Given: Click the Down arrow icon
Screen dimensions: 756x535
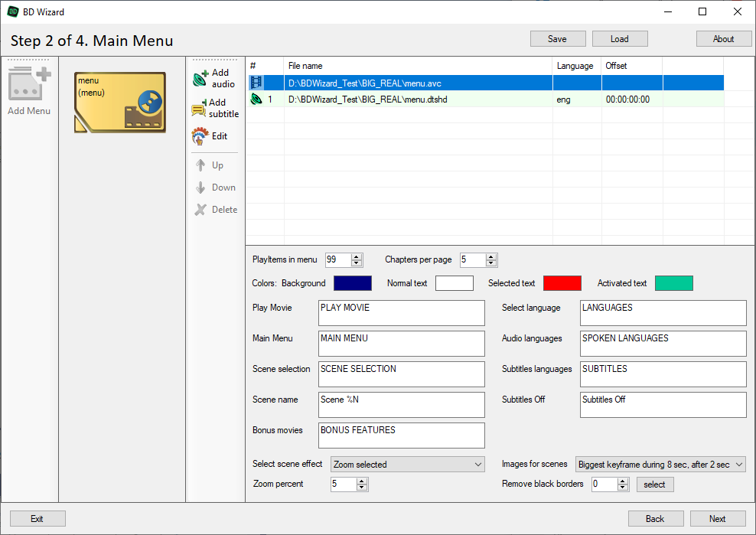Looking at the screenshot, I should (x=200, y=188).
